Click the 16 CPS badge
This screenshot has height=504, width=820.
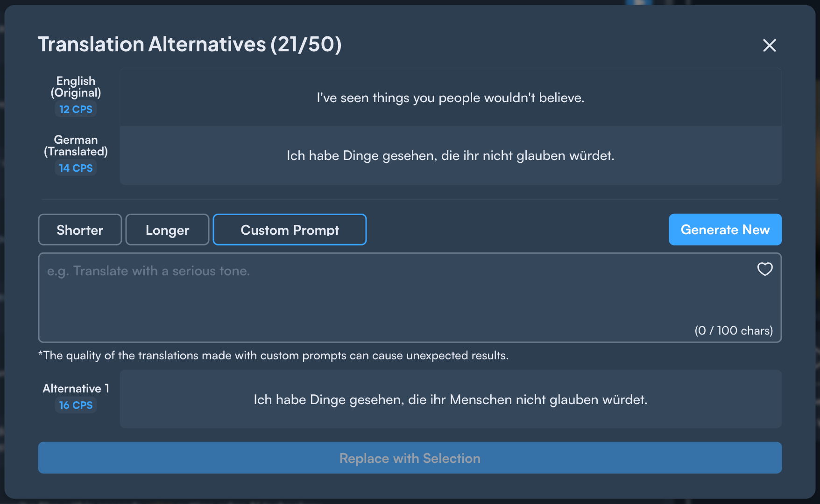[x=76, y=405]
